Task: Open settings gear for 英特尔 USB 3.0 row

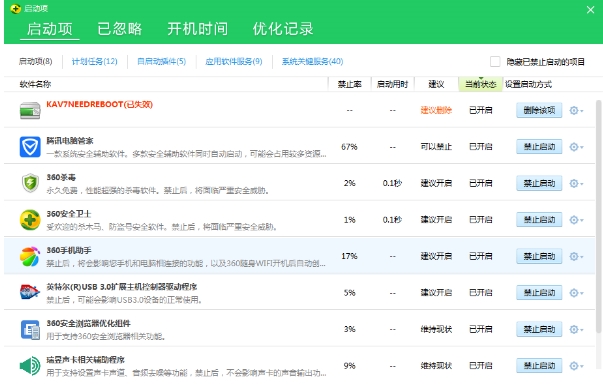Action: [576, 293]
